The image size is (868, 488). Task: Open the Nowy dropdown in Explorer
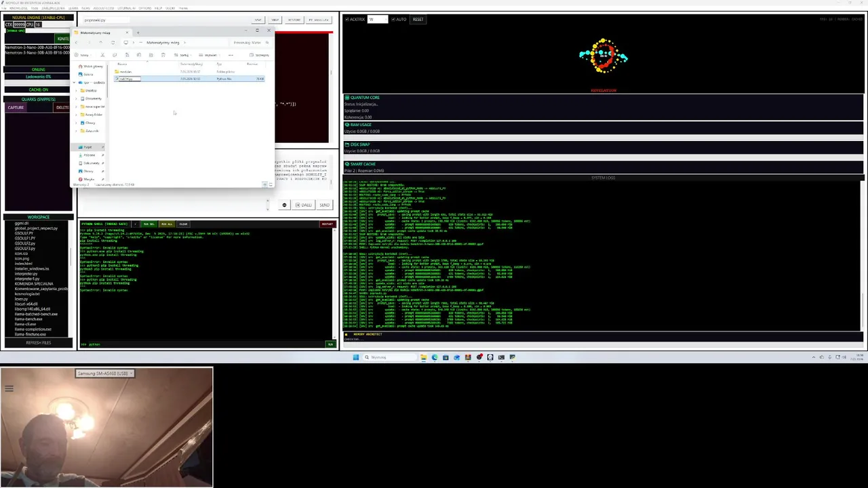tap(83, 55)
